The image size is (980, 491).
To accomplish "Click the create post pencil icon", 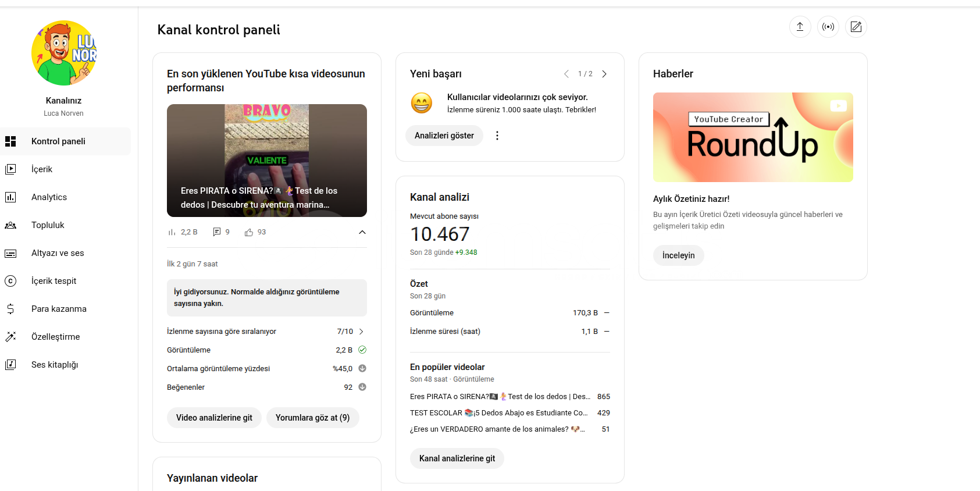I will (856, 27).
